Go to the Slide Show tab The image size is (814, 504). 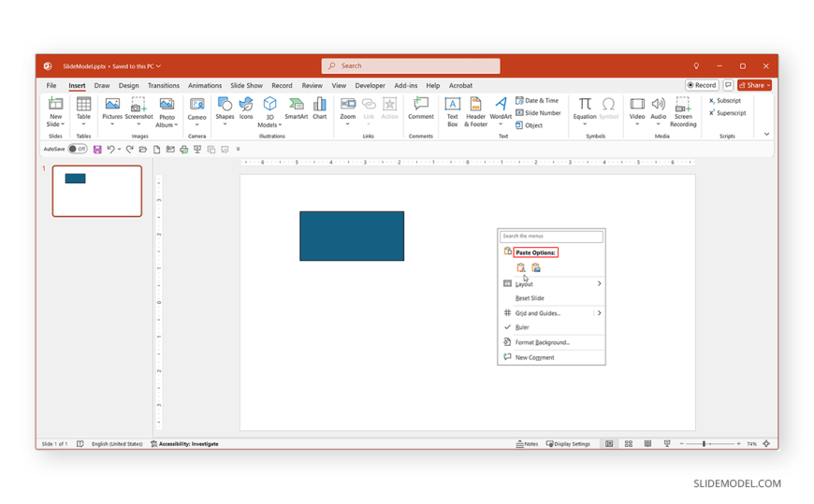click(247, 86)
